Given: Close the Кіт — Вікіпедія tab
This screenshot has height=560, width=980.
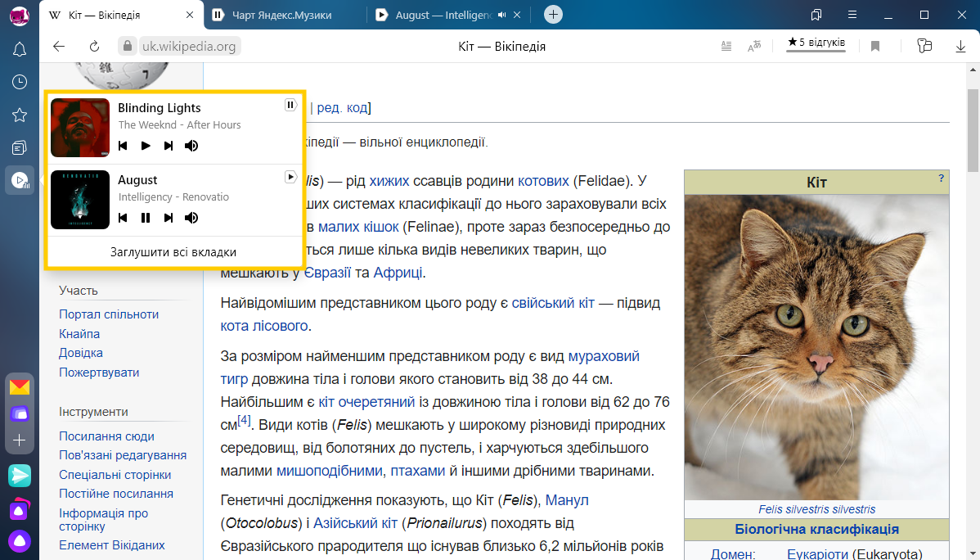Looking at the screenshot, I should point(190,15).
